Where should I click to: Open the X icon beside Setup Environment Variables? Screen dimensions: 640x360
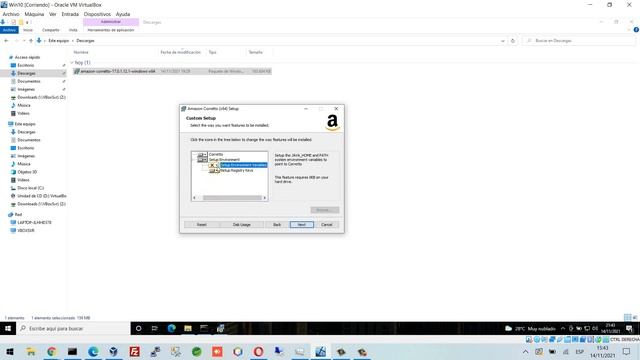pyautogui.click(x=213, y=165)
